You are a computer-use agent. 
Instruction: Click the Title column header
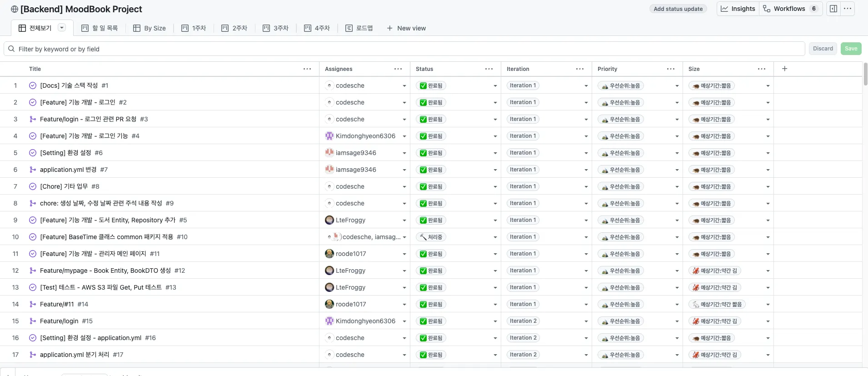(35, 69)
